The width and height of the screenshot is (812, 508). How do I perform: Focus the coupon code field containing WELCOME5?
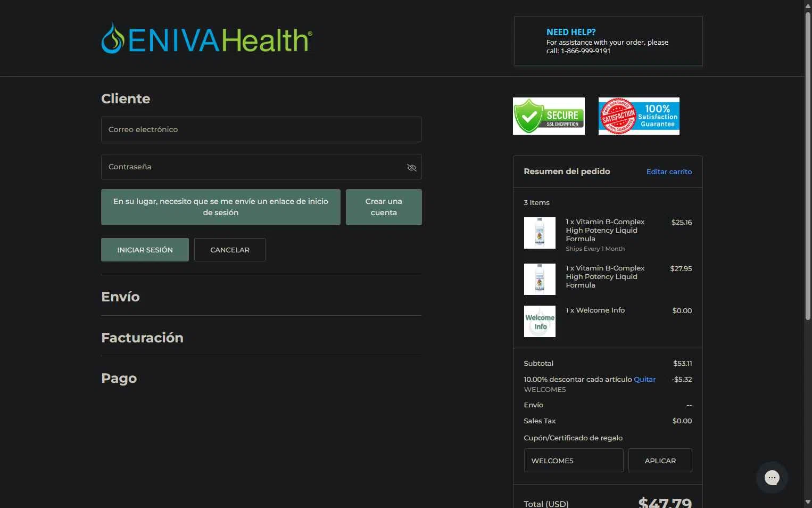point(574,461)
